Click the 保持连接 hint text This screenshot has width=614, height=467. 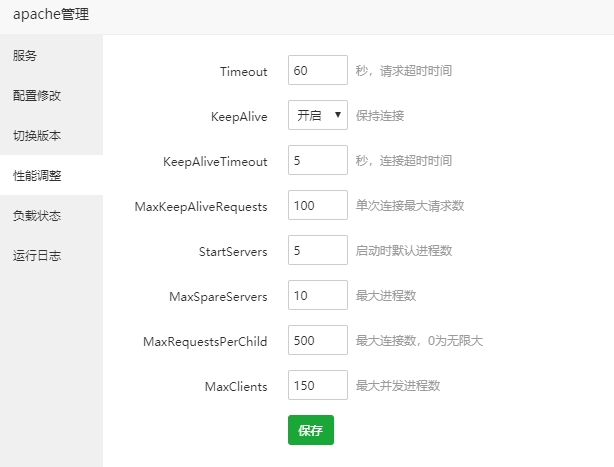click(x=380, y=116)
